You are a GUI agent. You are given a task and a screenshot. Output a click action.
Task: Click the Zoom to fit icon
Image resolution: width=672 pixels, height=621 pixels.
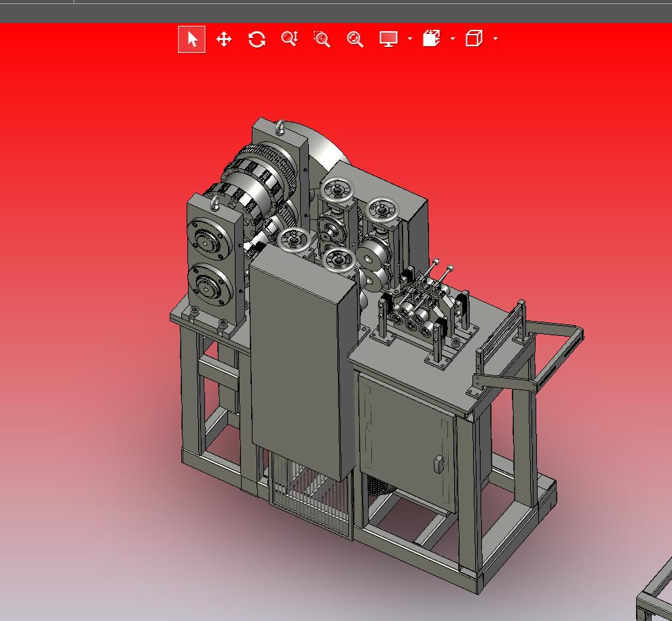tap(355, 39)
